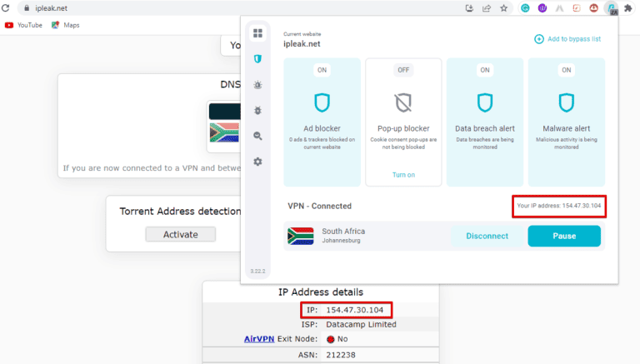Toggle the Pop-up blocker OFF switch

pos(403,70)
